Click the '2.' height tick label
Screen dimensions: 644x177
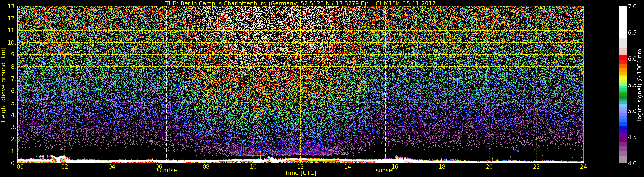(x=14, y=139)
